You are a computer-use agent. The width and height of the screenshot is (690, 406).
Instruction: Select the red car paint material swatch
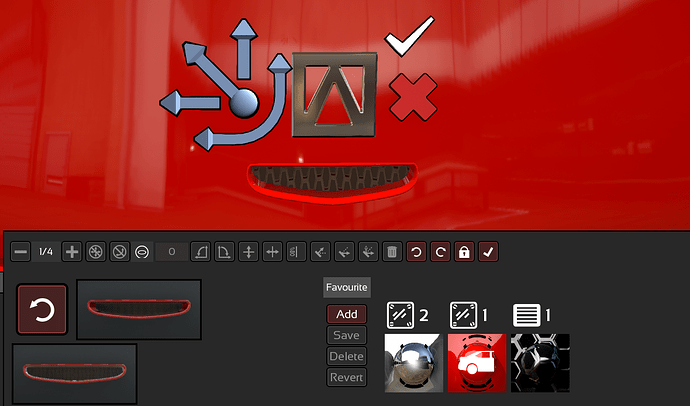click(x=477, y=363)
